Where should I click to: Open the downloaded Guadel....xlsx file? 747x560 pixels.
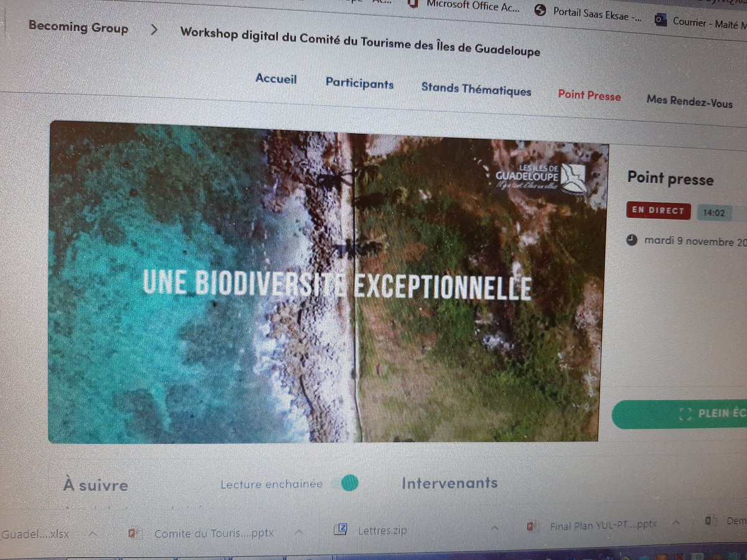[35, 534]
